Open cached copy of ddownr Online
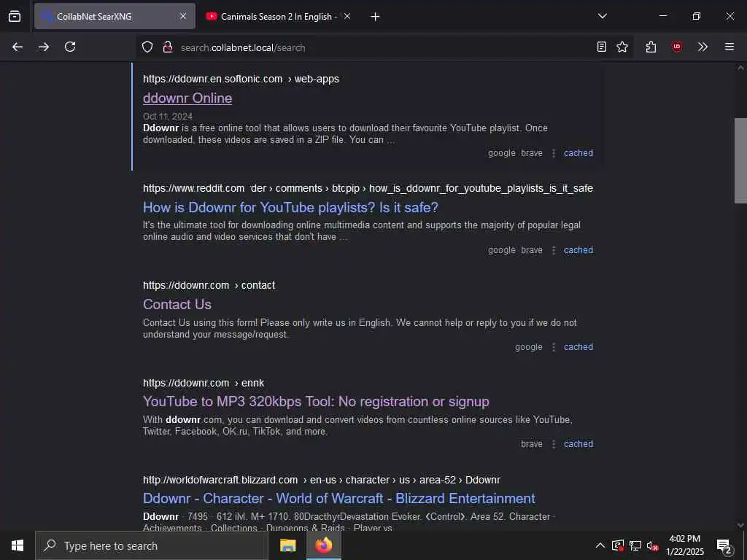Screen dimensions: 747x560 pos(578,153)
